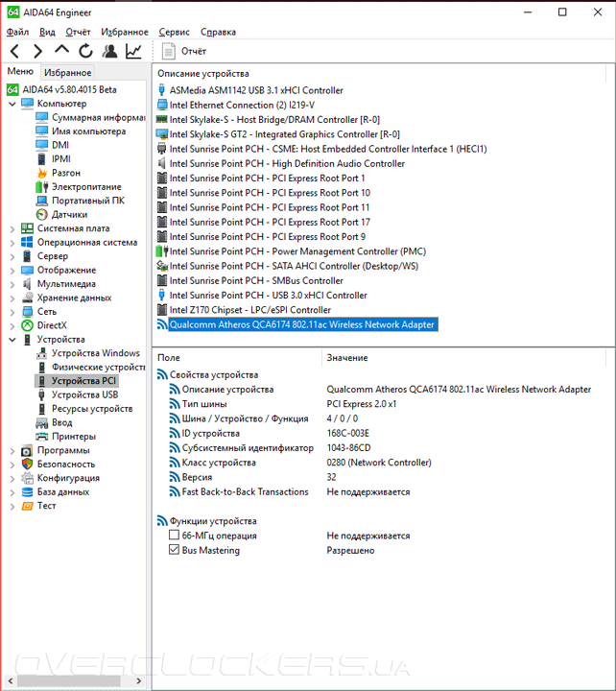This screenshot has width=616, height=691.
Task: Click the Тест benchmark icon
Action: [27, 506]
